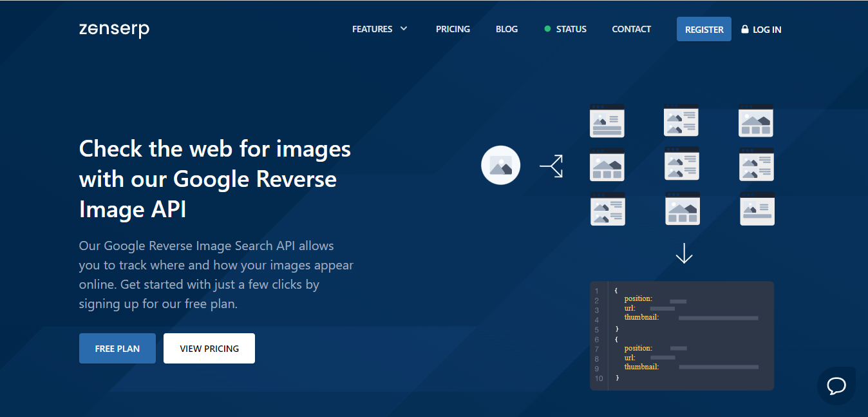Expand the FEATURES dropdown menu
Image resolution: width=868 pixels, height=417 pixels.
380,29
